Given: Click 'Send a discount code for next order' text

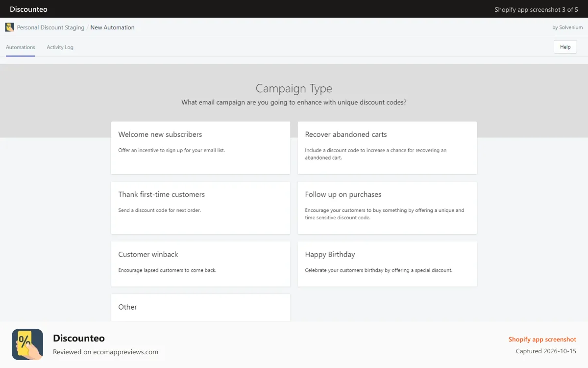Looking at the screenshot, I should click(159, 210).
